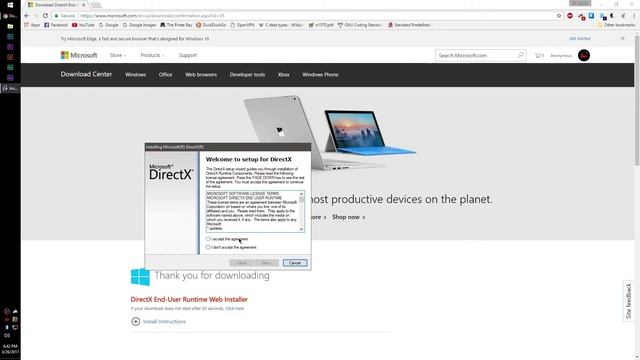Click Cancel in the DirectX setup dialog
The height and width of the screenshot is (360, 640).
[x=295, y=262]
